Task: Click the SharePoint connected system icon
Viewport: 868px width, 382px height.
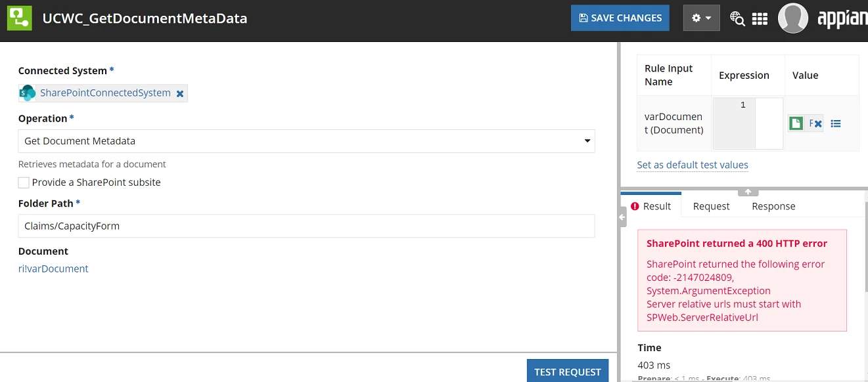Action: click(28, 93)
